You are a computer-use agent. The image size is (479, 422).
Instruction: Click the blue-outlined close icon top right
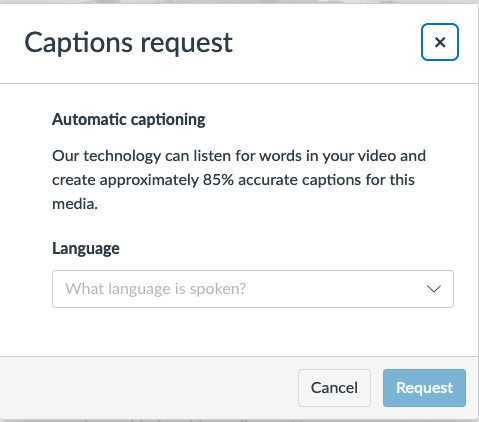coord(440,42)
